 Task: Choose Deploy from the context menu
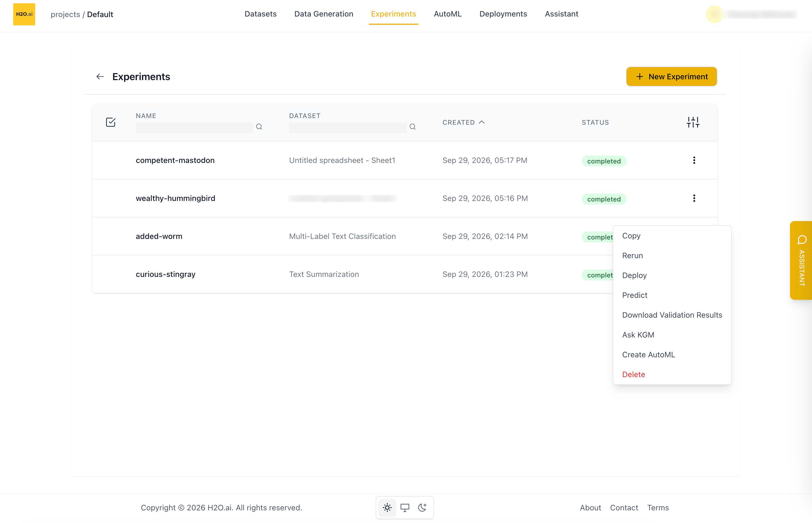(672, 276)
